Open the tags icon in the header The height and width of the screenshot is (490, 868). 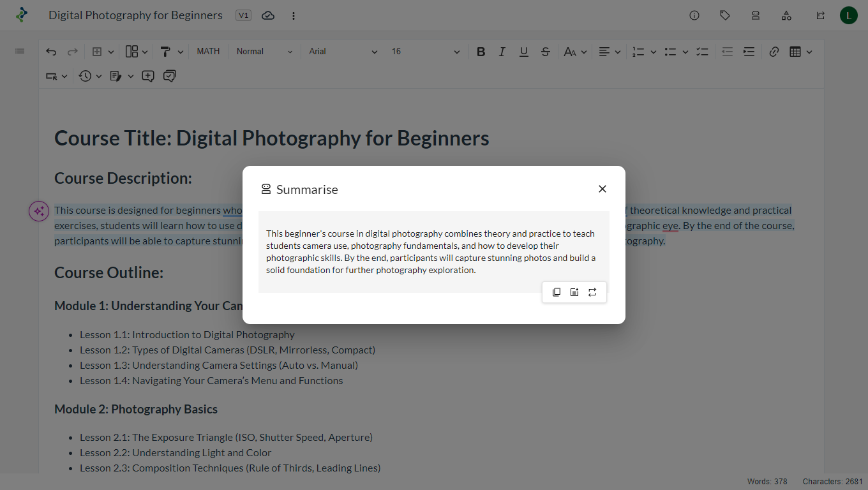click(725, 15)
